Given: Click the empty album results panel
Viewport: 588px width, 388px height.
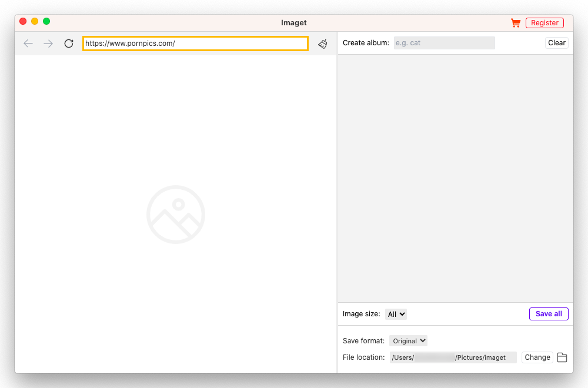Looking at the screenshot, I should tap(455, 176).
